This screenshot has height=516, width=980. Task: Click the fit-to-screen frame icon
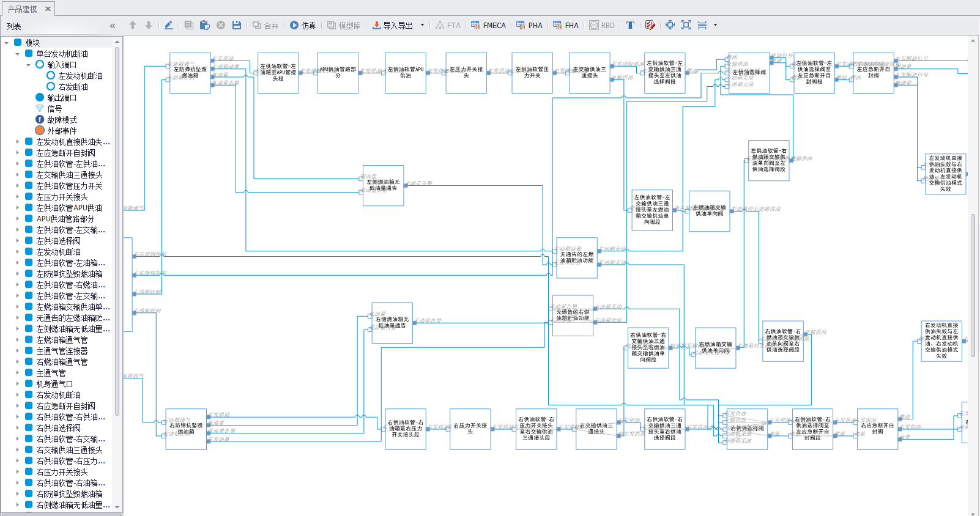(686, 25)
